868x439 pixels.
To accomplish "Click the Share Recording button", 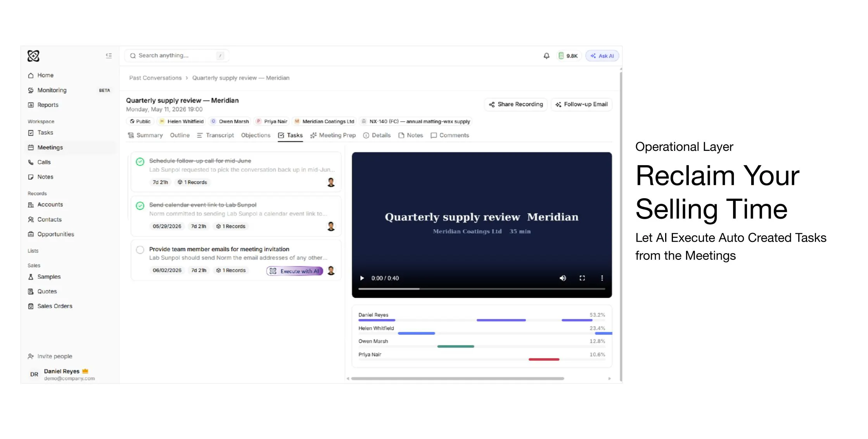I will [516, 104].
